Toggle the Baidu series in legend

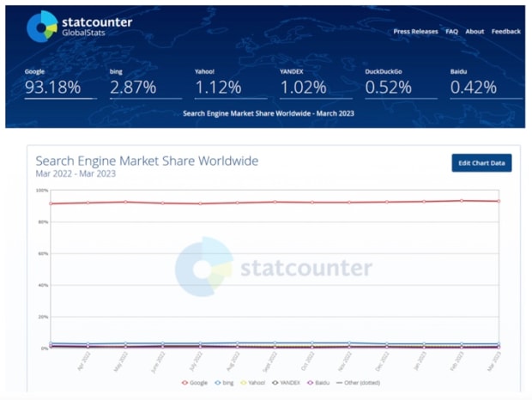pos(318,383)
